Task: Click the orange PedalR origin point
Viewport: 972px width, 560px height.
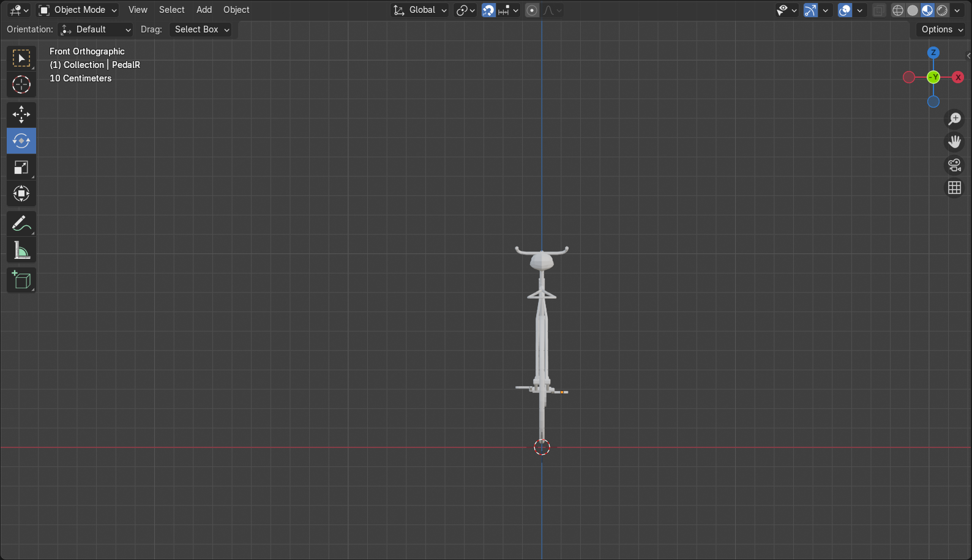Action: tap(562, 392)
